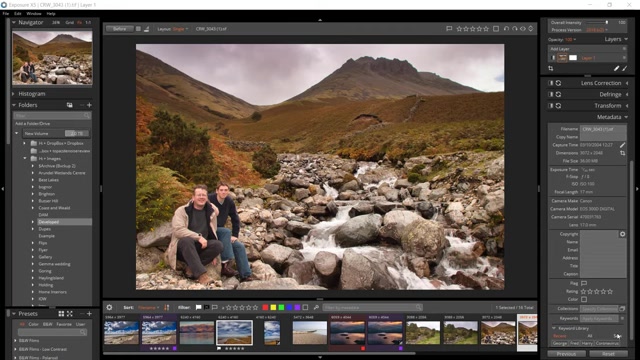Toggle the no-color filter checkbox in filmstrip bar
Viewport: 640px width, 360px height.
pos(305,307)
